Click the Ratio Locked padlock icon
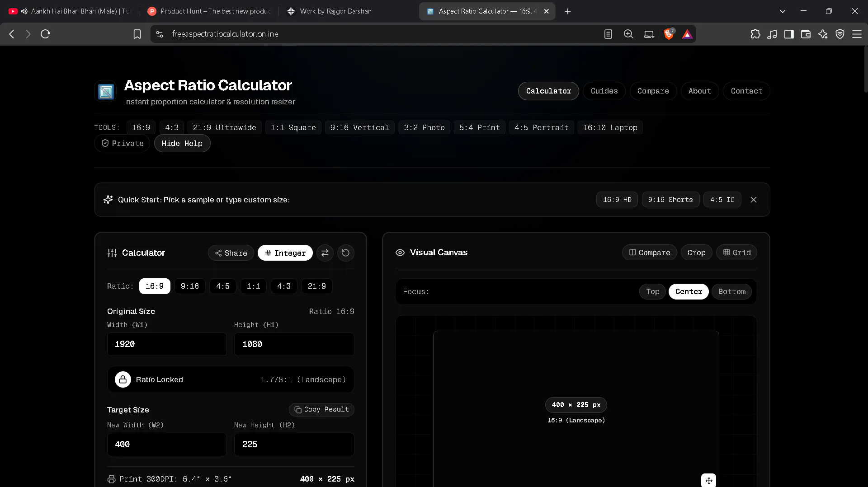The height and width of the screenshot is (487, 868). click(123, 379)
